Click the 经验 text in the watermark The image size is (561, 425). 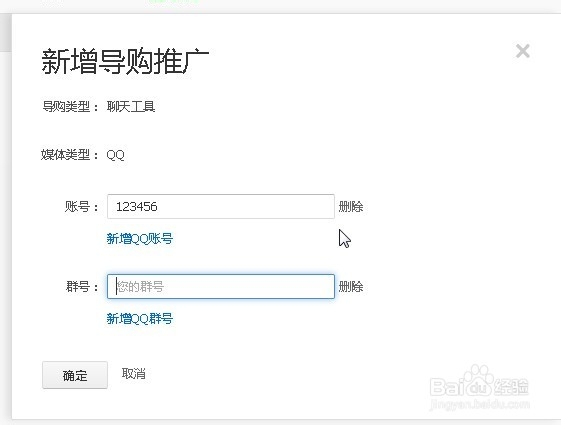(512, 387)
